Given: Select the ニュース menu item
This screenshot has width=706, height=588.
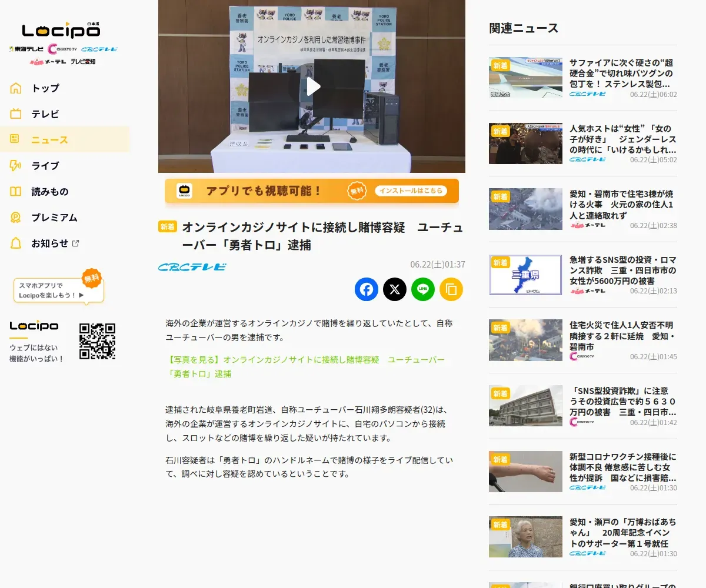Looking at the screenshot, I should pyautogui.click(x=65, y=140).
